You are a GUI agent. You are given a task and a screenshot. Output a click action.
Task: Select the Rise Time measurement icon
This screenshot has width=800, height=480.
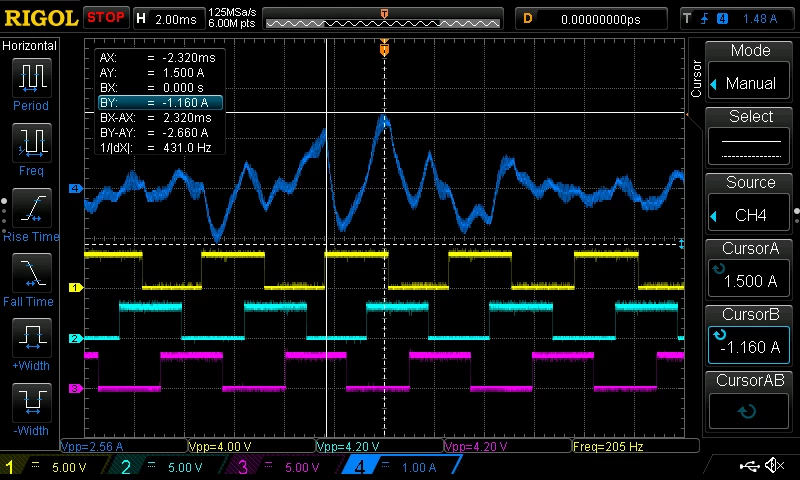pos(32,208)
